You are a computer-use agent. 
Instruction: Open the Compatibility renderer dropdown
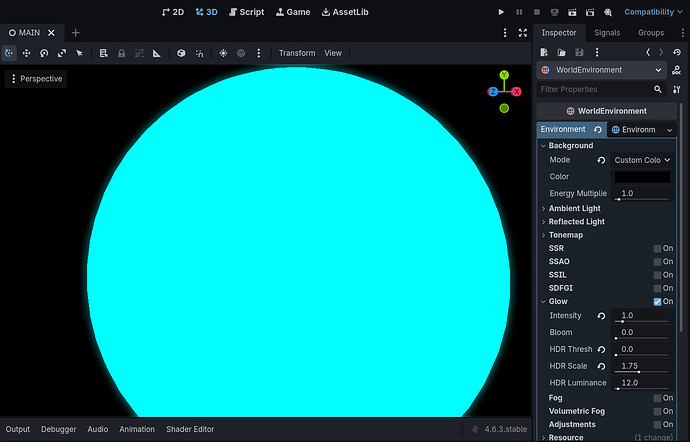click(653, 12)
